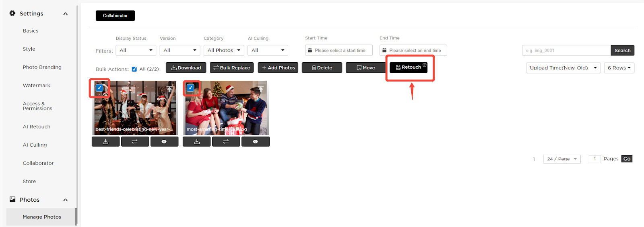Click download icon under second photo
The width and height of the screenshot is (644, 227).
[x=196, y=141]
